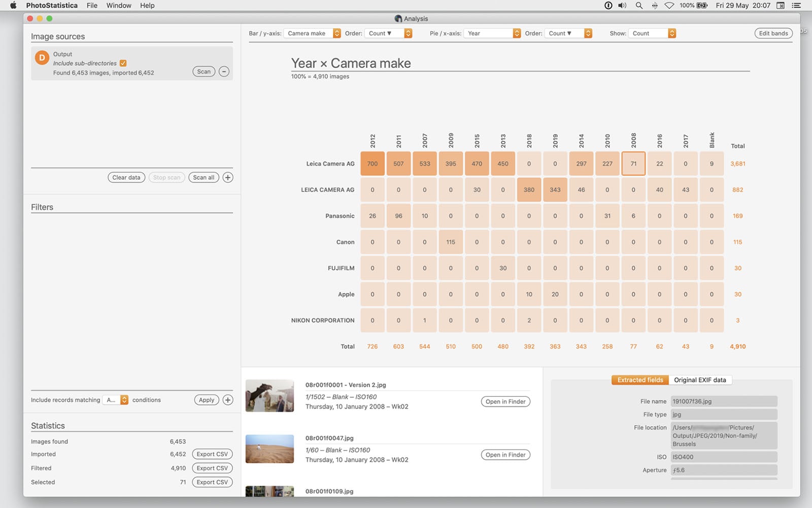
Task: Open the File menu
Action: coord(92,6)
